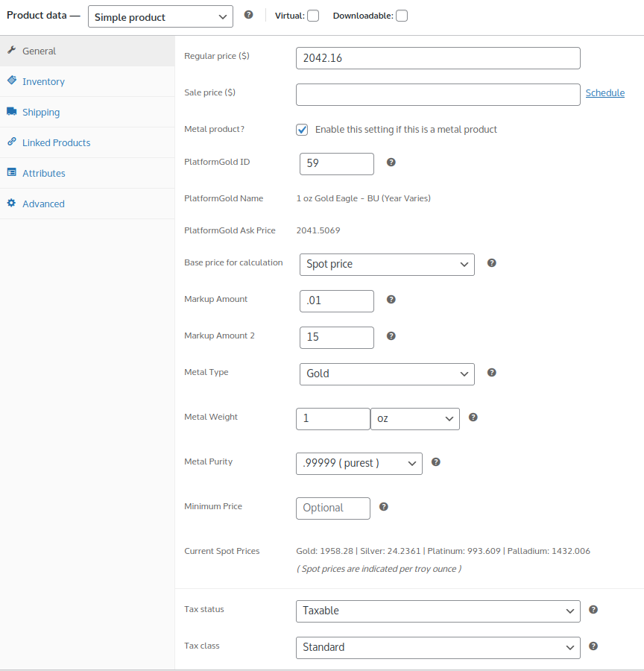644x671 pixels.
Task: Open the Simple product type dropdown
Action: tap(160, 16)
